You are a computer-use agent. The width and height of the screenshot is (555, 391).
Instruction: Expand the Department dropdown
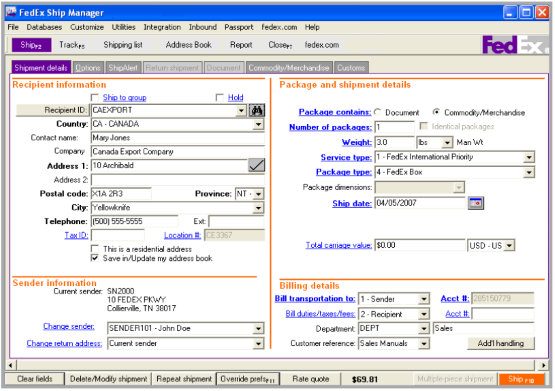[x=424, y=329]
